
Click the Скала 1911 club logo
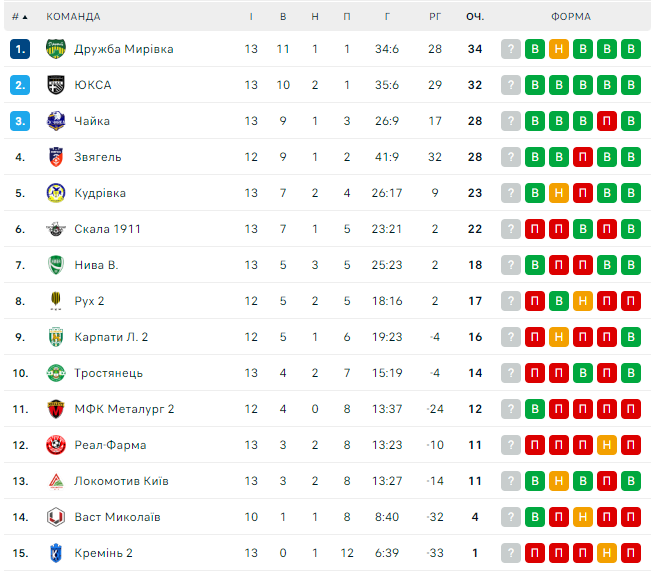[56, 229]
